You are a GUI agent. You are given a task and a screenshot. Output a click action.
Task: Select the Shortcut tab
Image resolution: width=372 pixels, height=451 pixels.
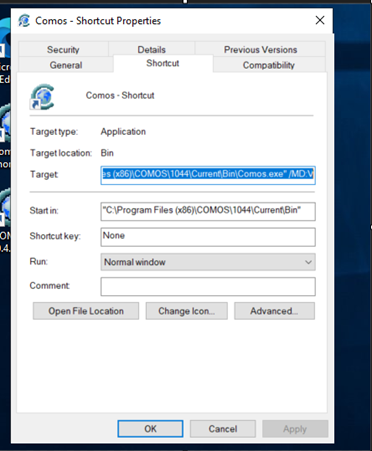163,63
